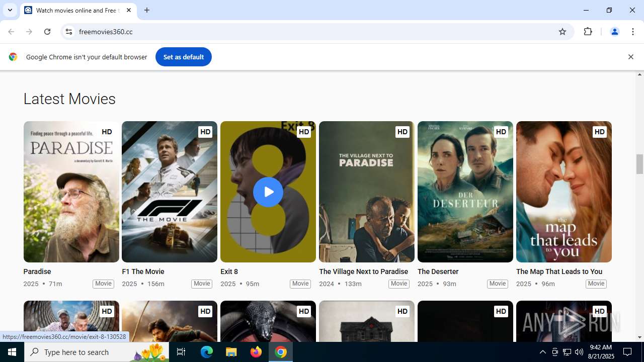This screenshot has height=362, width=644.
Task: Open Task View on the taskbar
Action: (181, 352)
